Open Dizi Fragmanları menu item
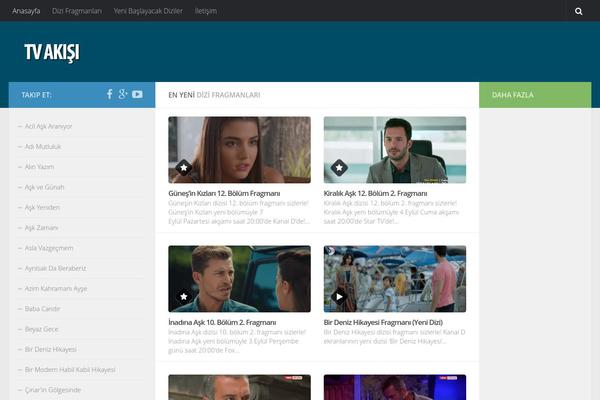This screenshot has width=600, height=400. (77, 11)
